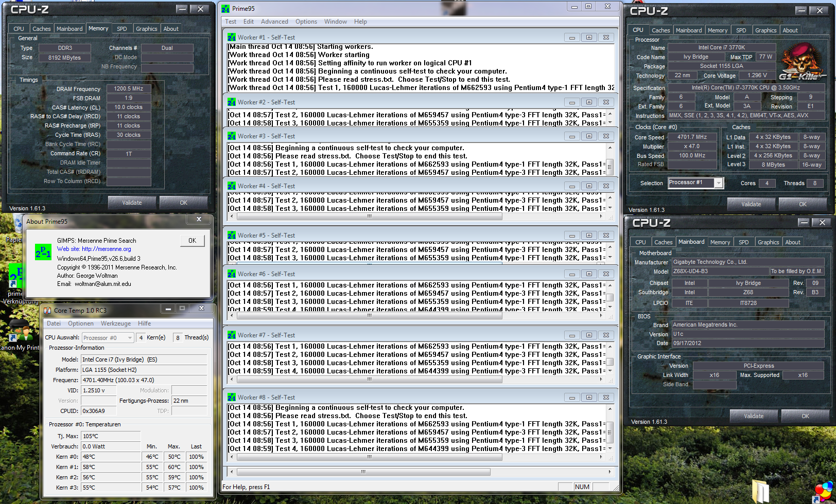This screenshot has width=836, height=504.
Task: Click the Tj. Max 105°C field in Core Temp
Action: coord(111,436)
